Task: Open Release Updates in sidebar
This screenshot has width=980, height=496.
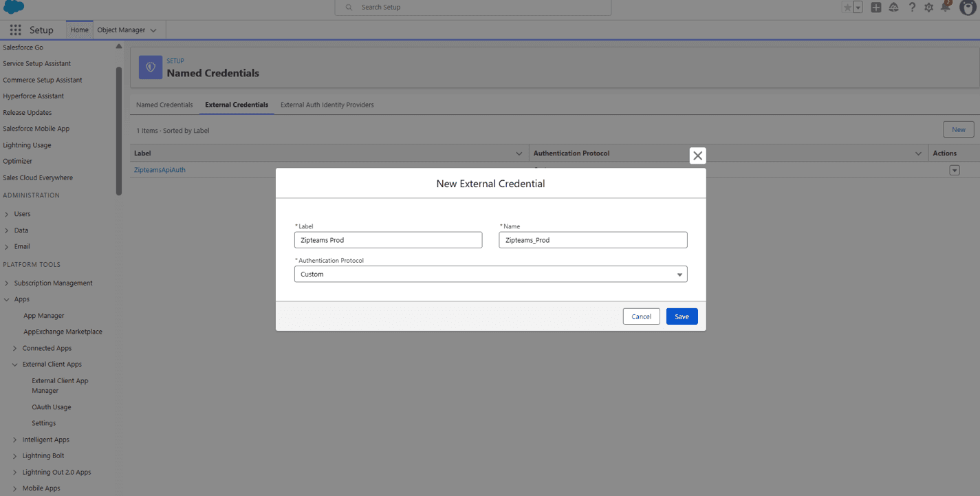Action: click(x=28, y=112)
